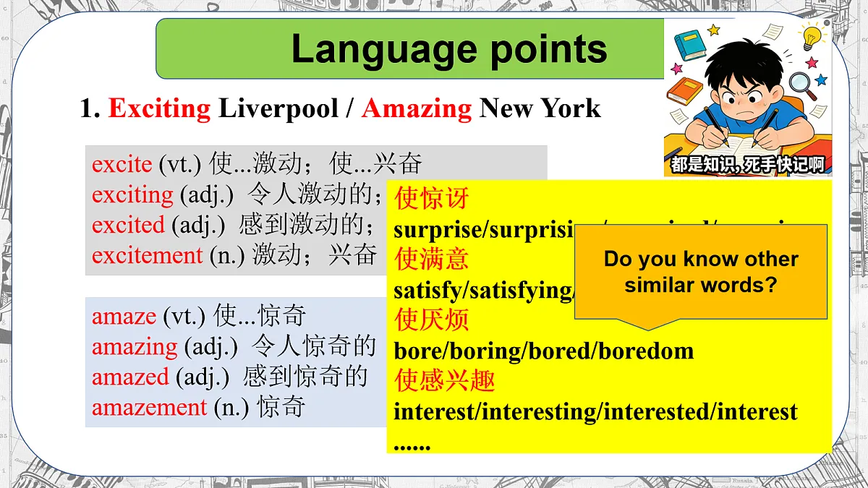868x488 pixels.
Task: Click the line starting "surprise/surprisi"
Action: (x=484, y=230)
